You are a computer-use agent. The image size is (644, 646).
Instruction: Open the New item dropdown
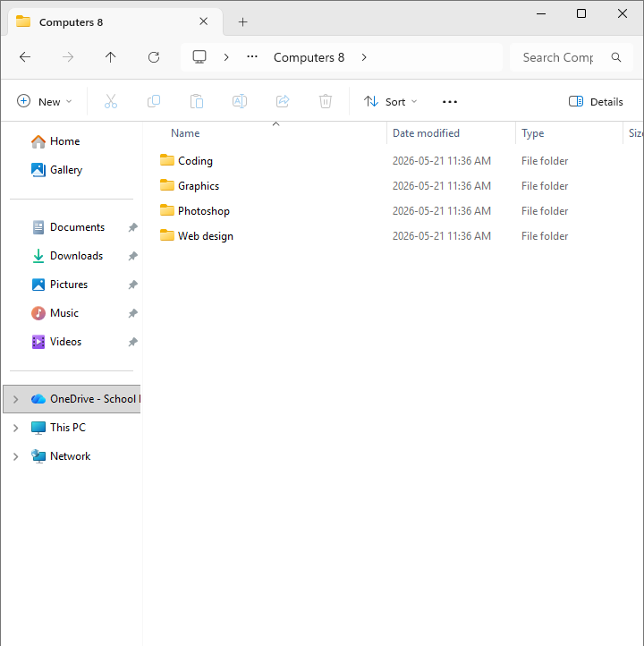[x=44, y=102]
